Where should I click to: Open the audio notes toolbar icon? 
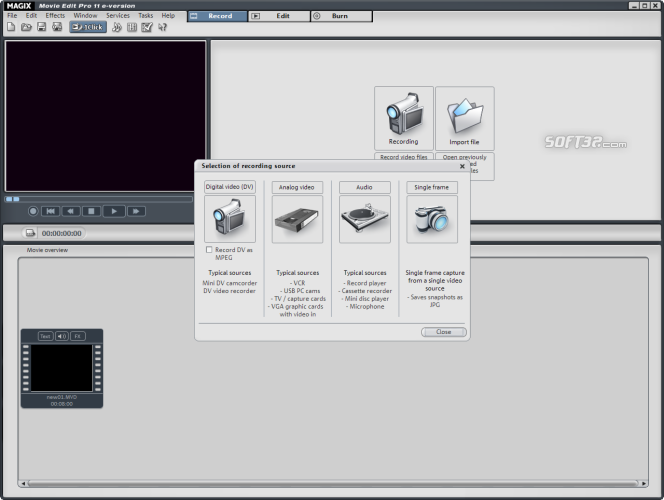(117, 27)
